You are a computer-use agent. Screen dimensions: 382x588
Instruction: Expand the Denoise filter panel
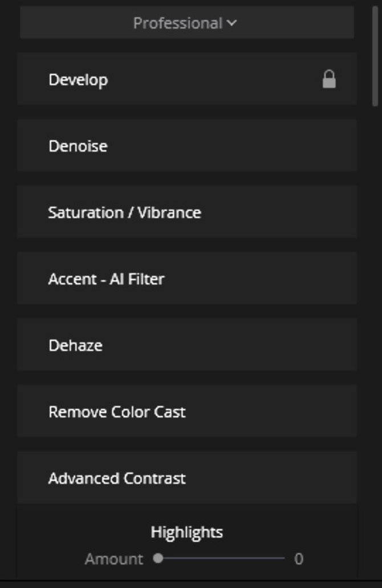point(187,145)
